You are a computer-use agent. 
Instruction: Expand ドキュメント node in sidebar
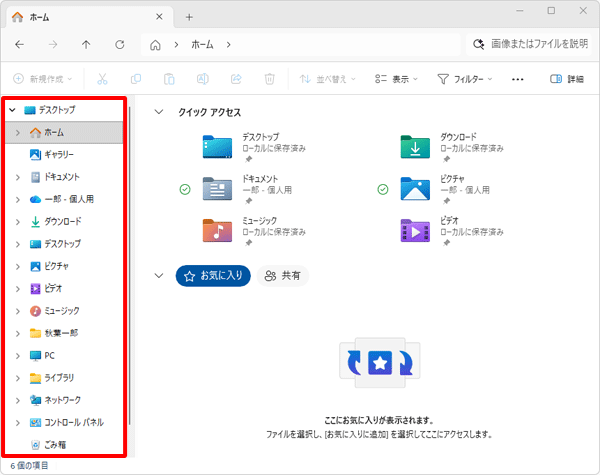18,177
